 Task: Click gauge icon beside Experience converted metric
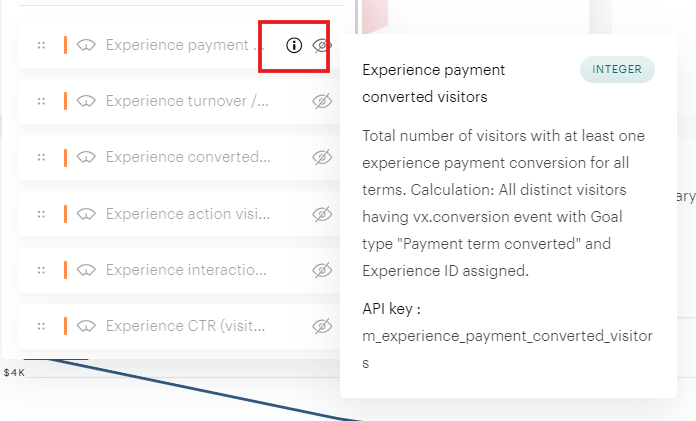click(x=86, y=157)
